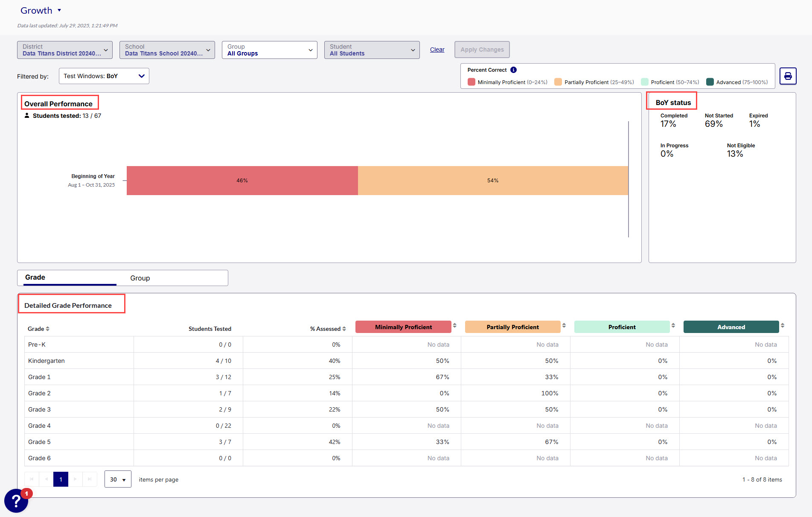
Task: Open the items per page selector
Action: tap(118, 479)
